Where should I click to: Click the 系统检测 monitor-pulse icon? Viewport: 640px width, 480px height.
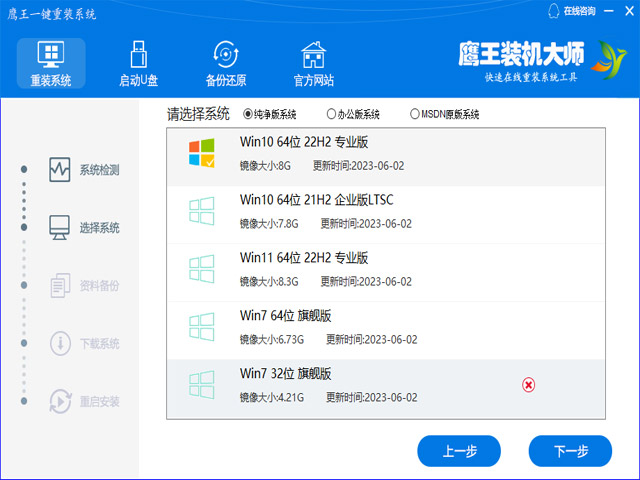(60, 169)
